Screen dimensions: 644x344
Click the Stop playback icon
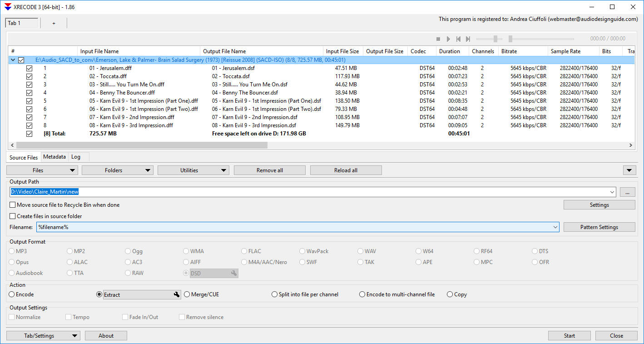tap(438, 39)
